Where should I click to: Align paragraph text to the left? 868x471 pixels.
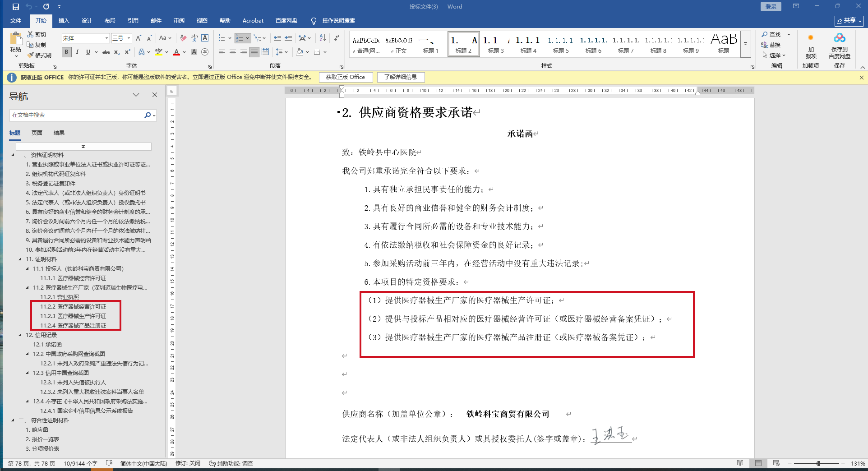[x=222, y=52]
